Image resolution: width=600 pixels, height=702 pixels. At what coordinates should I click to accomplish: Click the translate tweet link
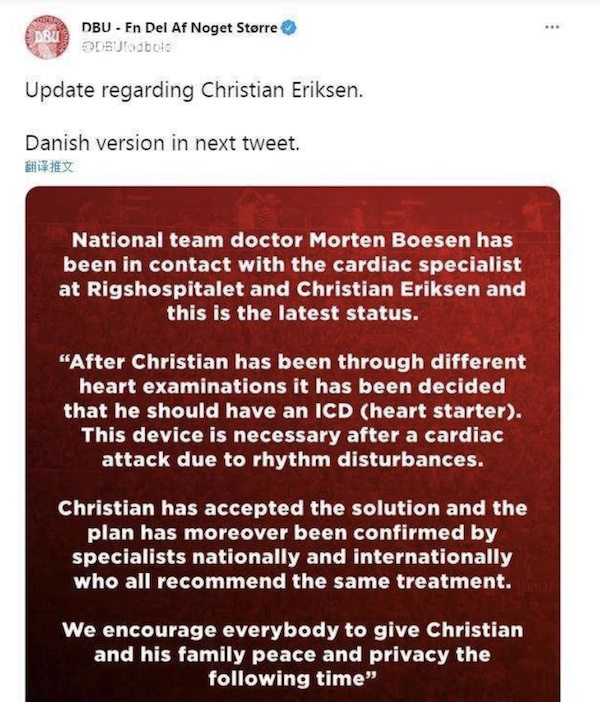49,167
